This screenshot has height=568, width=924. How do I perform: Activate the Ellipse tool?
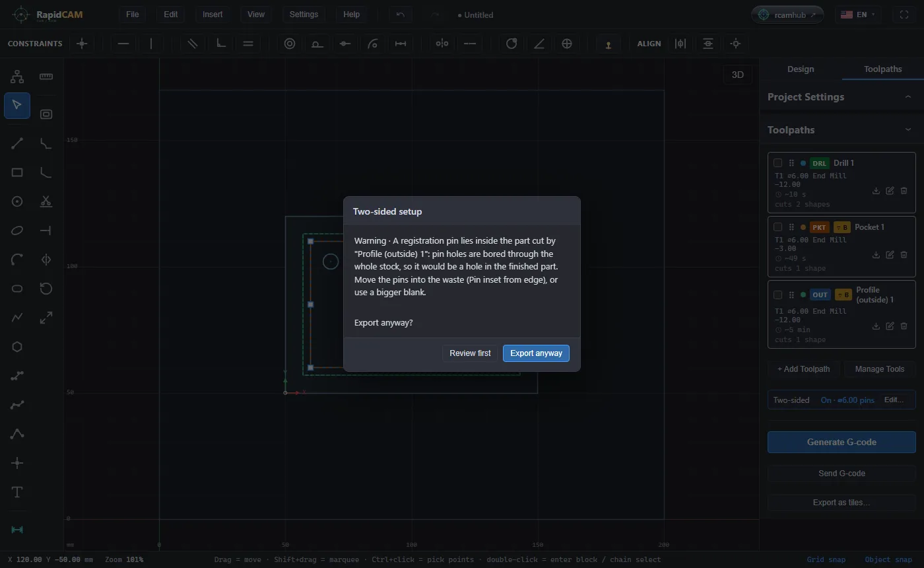coord(17,231)
